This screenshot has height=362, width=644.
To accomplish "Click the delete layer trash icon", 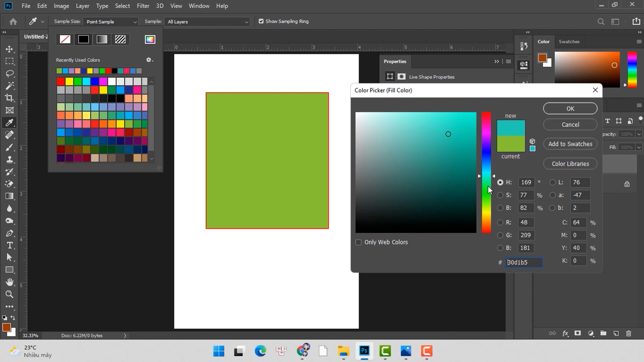I will tap(629, 333).
